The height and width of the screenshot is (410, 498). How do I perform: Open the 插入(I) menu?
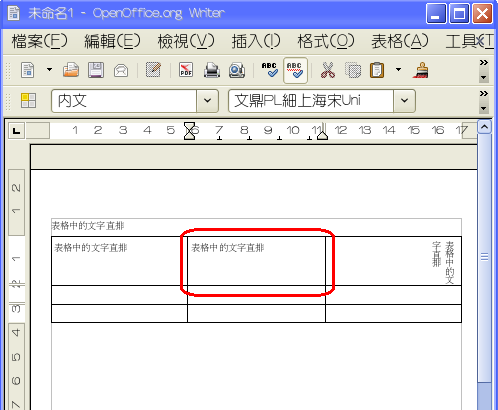pyautogui.click(x=256, y=42)
